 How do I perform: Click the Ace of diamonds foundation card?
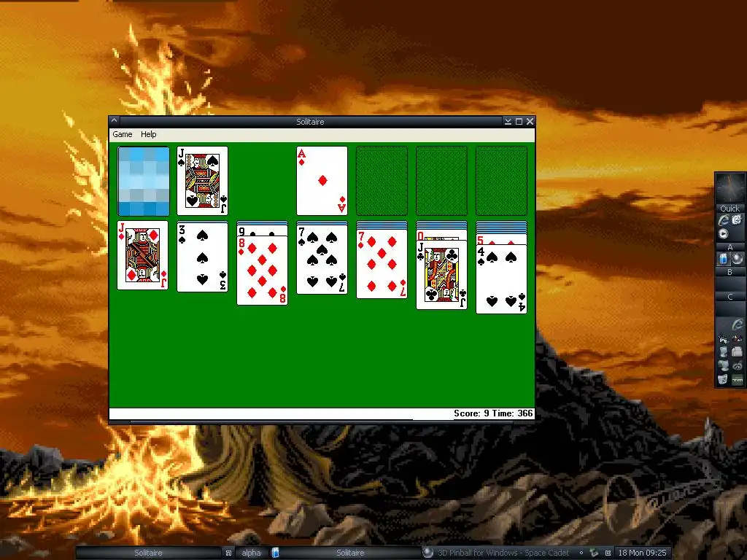[322, 181]
